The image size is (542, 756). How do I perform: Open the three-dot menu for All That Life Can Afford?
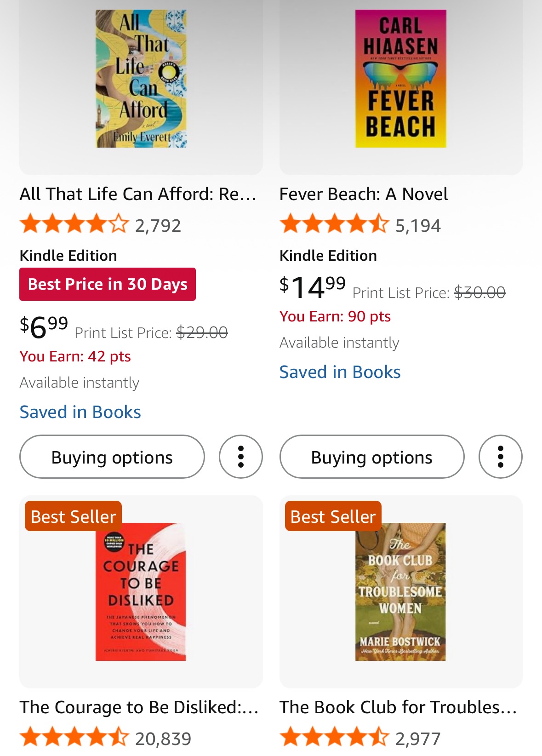tap(240, 457)
